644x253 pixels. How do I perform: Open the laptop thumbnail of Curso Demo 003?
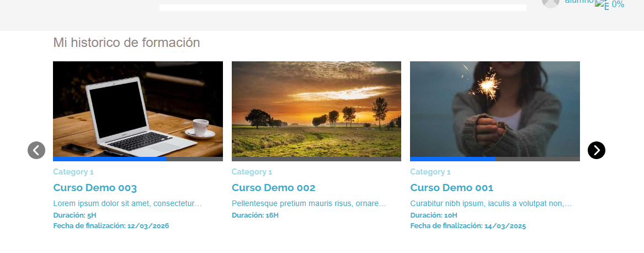coord(138,109)
